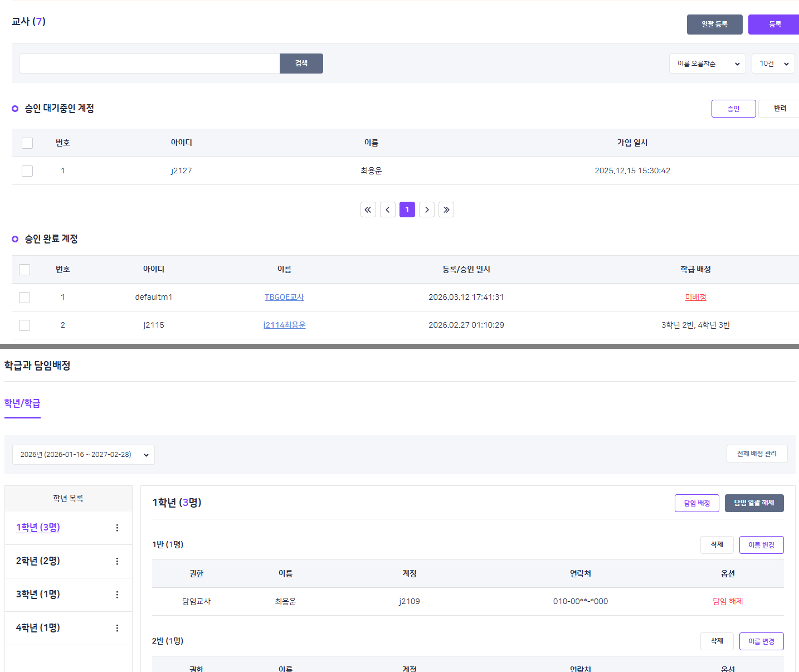
Task: Check the box for pending account j2127
Action: click(x=27, y=171)
